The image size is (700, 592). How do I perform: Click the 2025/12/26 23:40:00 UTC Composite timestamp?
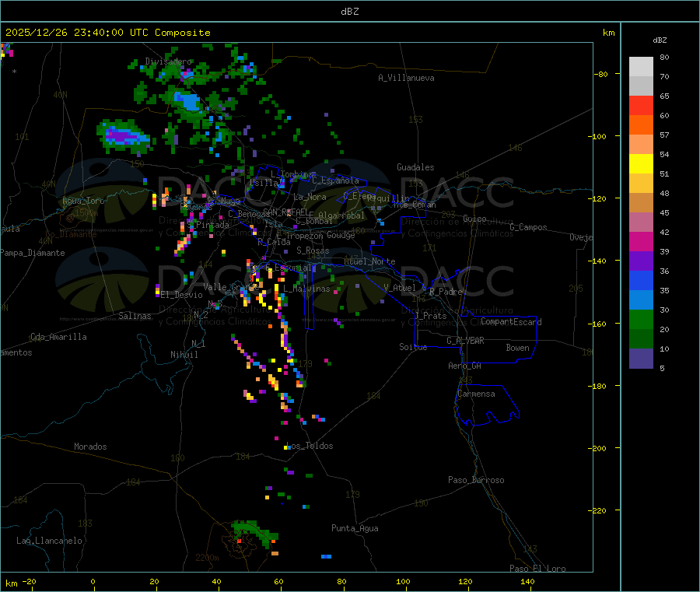pos(107,33)
